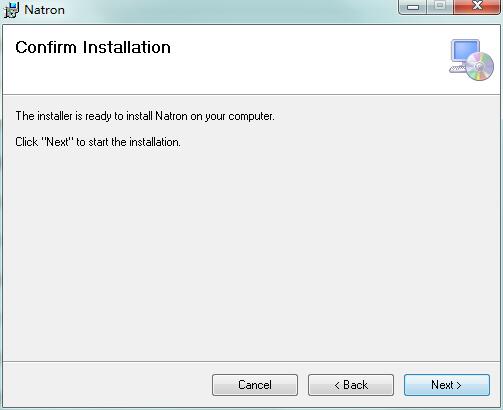The width and height of the screenshot is (503, 410).
Task: Click the computer and CD setup icon
Action: coord(471,60)
